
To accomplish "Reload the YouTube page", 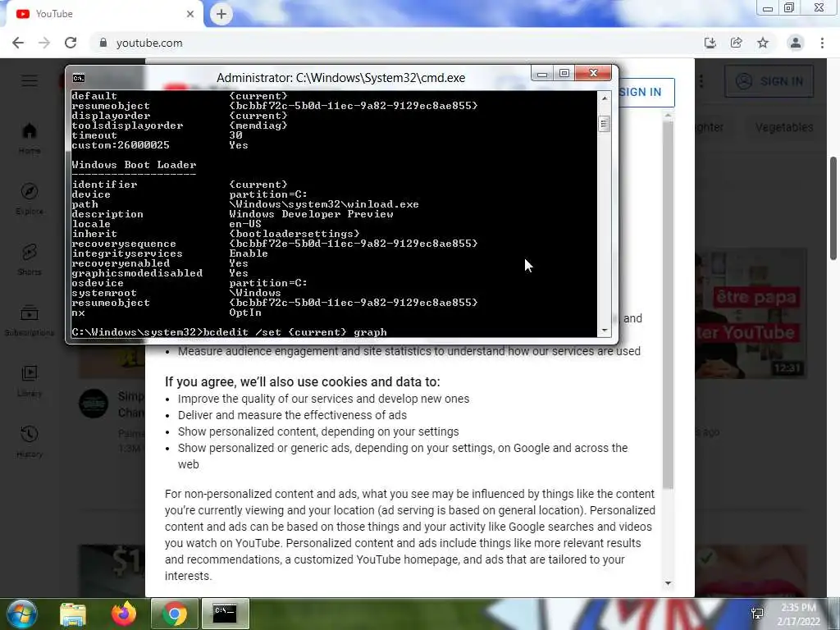I will pos(71,43).
